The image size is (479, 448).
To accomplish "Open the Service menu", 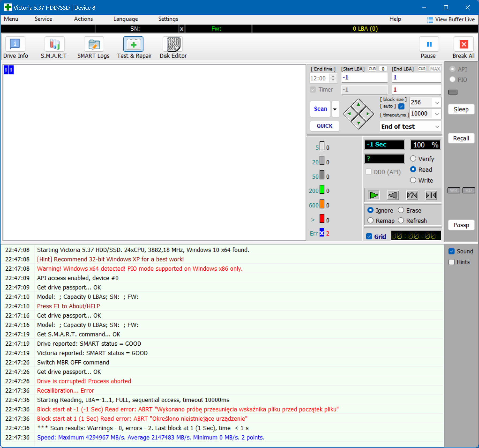I will (43, 19).
